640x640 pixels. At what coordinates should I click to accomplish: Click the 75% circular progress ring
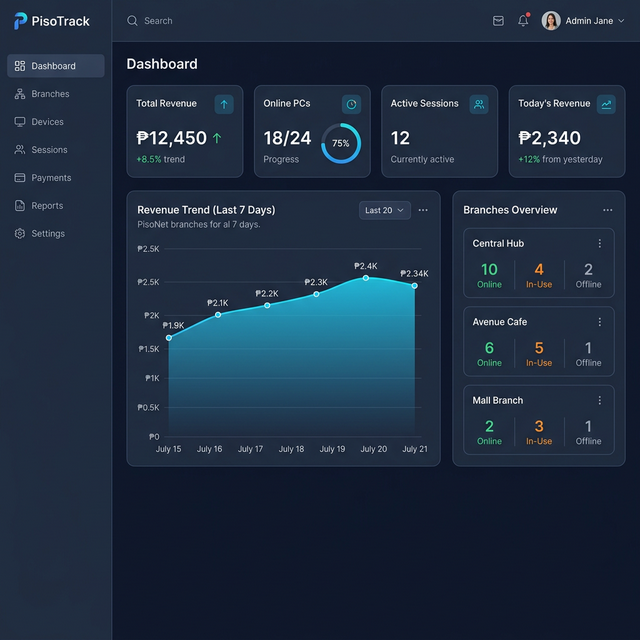click(x=341, y=144)
